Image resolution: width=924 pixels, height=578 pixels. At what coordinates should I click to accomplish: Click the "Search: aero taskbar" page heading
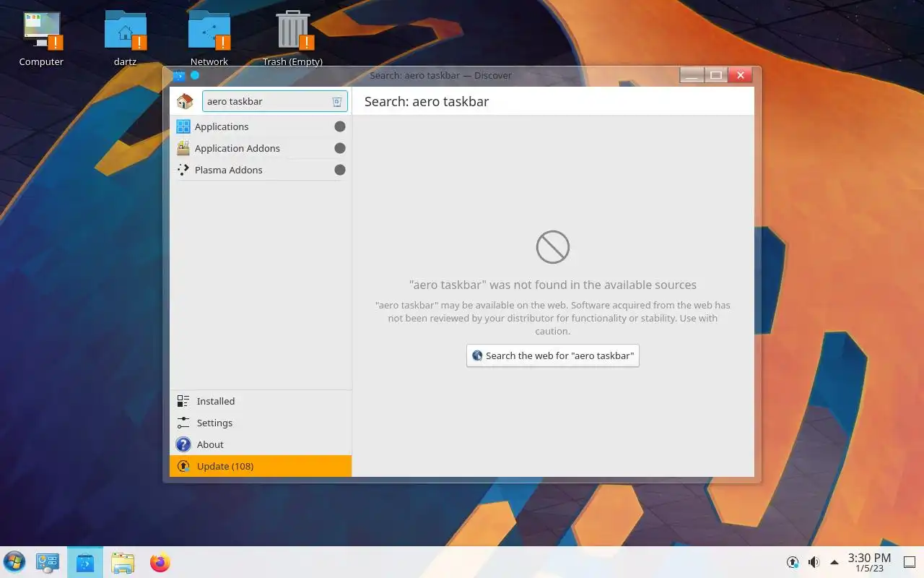click(427, 101)
